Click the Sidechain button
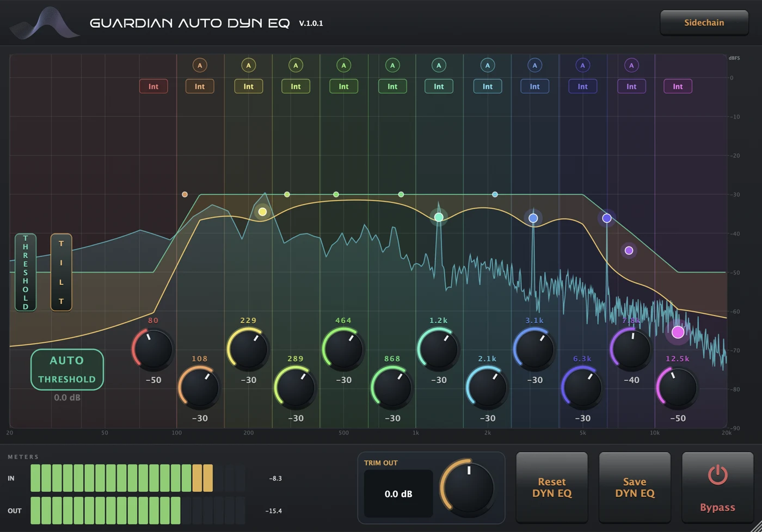The width and height of the screenshot is (762, 532). coord(704,23)
